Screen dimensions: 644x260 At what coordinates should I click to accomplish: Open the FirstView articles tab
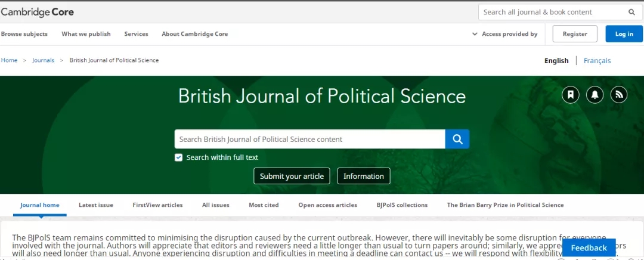click(157, 205)
